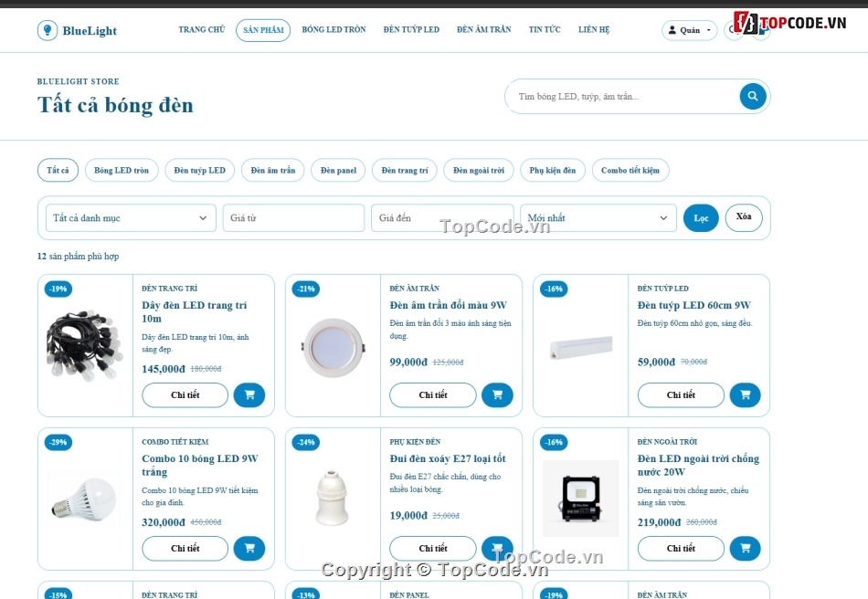Open the Đui đèn xoáy E27 loại tốt title

coord(448,458)
